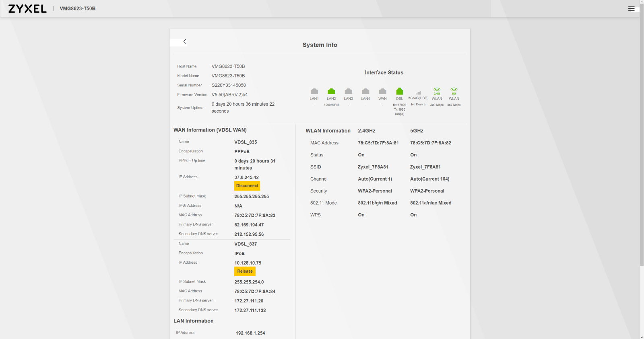Click the 5G WLAN wifi icon
This screenshot has height=339, width=644.
pyautogui.click(x=454, y=91)
